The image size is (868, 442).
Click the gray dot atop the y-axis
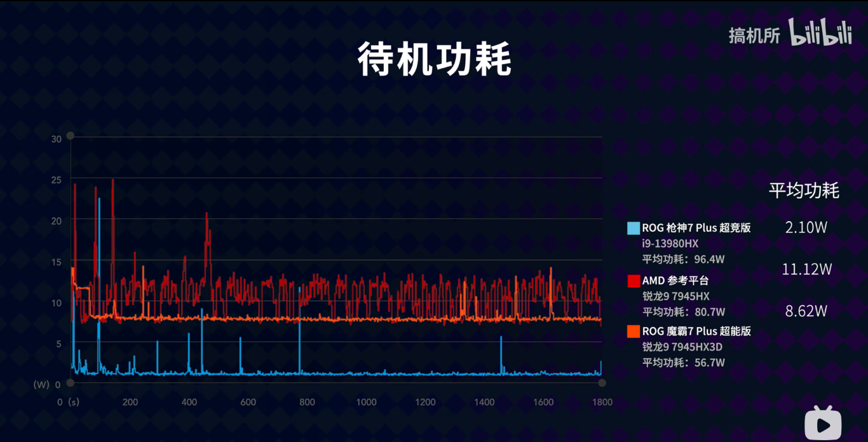[x=71, y=135]
